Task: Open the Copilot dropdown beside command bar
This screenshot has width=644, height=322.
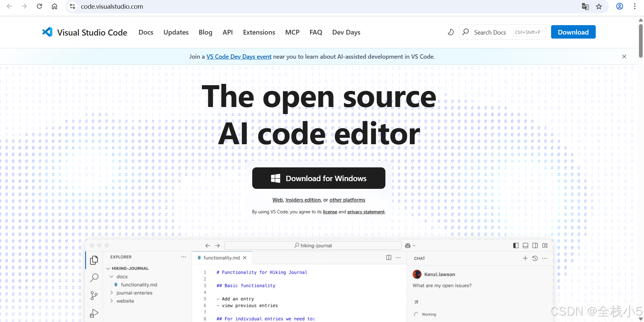Action: point(410,246)
